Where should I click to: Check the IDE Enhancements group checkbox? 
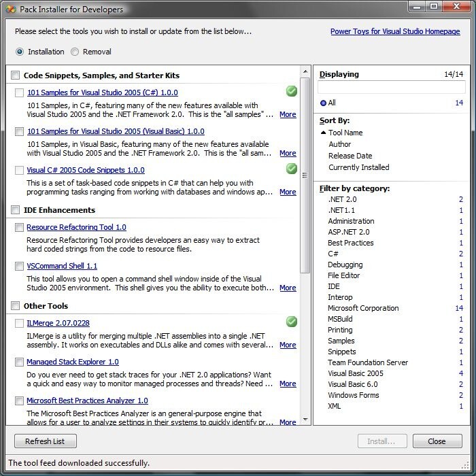[x=15, y=209]
